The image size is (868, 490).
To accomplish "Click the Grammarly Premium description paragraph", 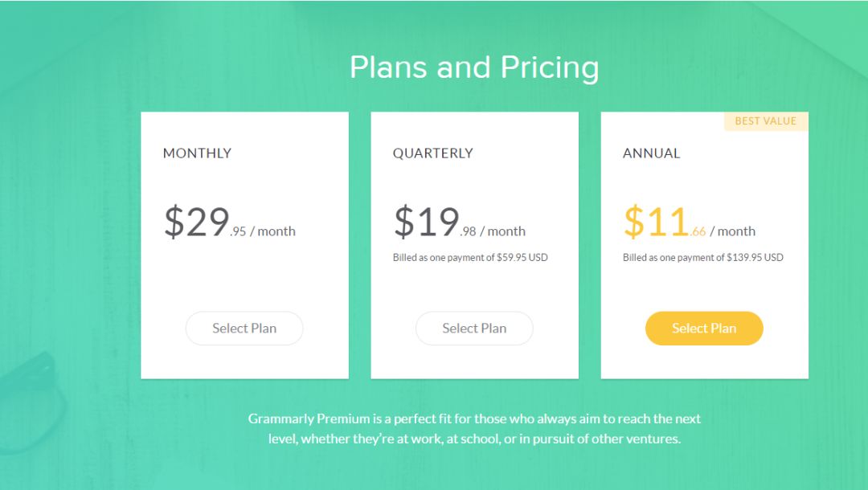I will pos(474,429).
